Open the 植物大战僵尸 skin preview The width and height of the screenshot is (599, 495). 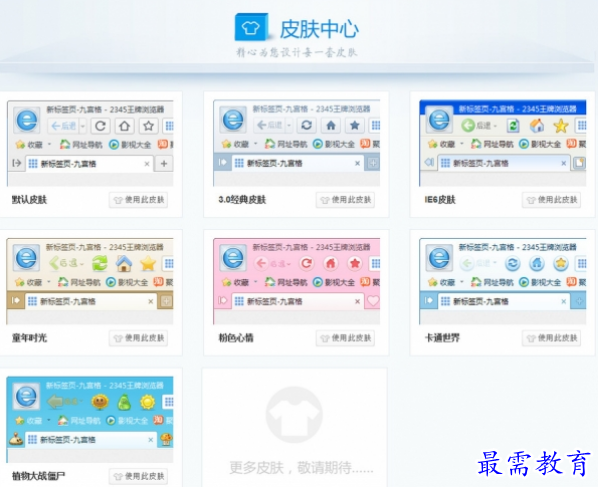pos(90,419)
